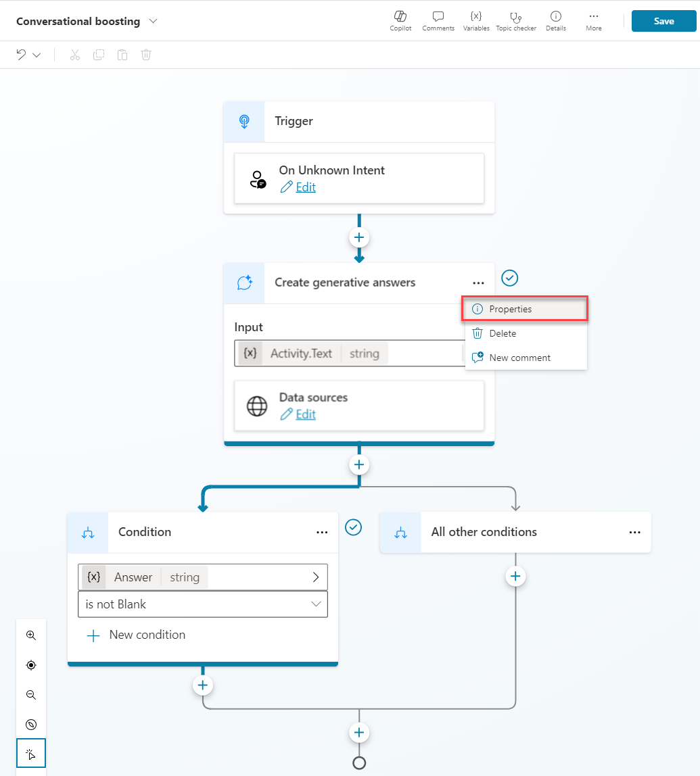This screenshot has width=700, height=776.
Task: Click the Save button
Action: pos(663,21)
